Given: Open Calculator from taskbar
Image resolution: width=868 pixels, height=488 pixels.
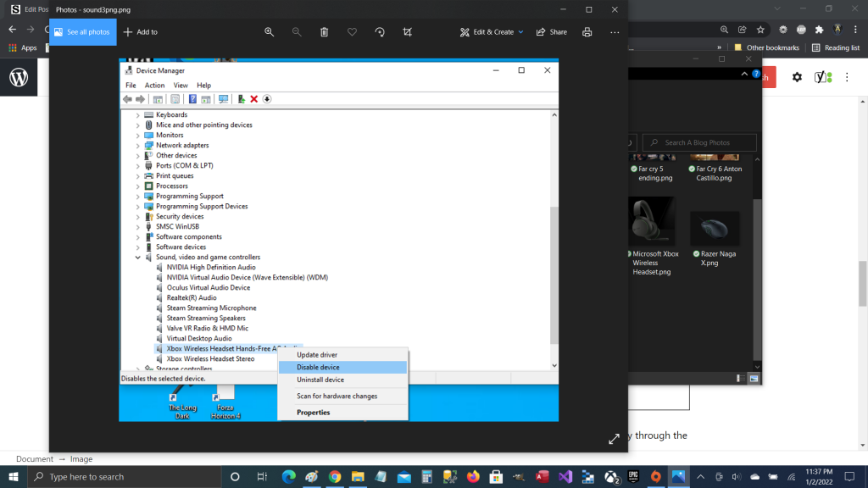Looking at the screenshot, I should coord(427,476).
